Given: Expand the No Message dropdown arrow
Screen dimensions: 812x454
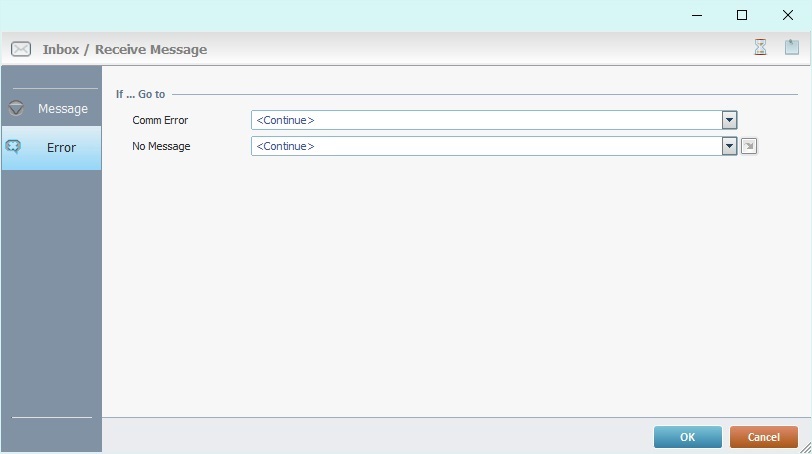Looking at the screenshot, I should [729, 146].
